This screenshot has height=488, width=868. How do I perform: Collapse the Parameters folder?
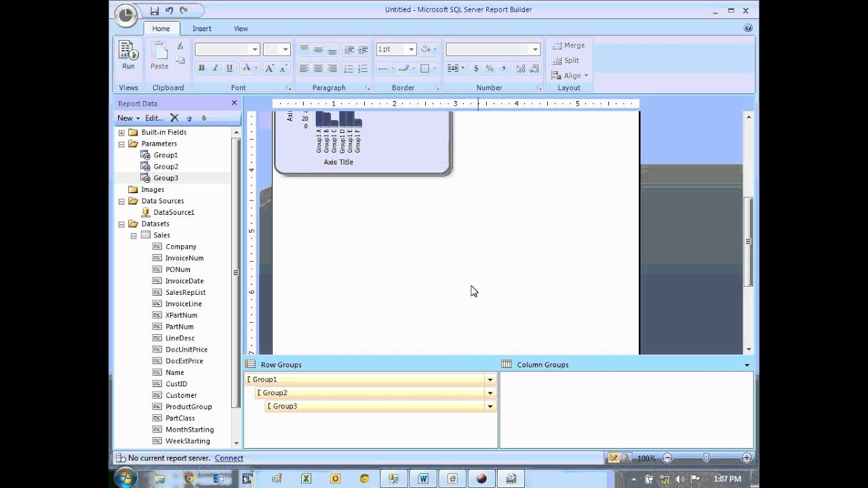pos(121,144)
